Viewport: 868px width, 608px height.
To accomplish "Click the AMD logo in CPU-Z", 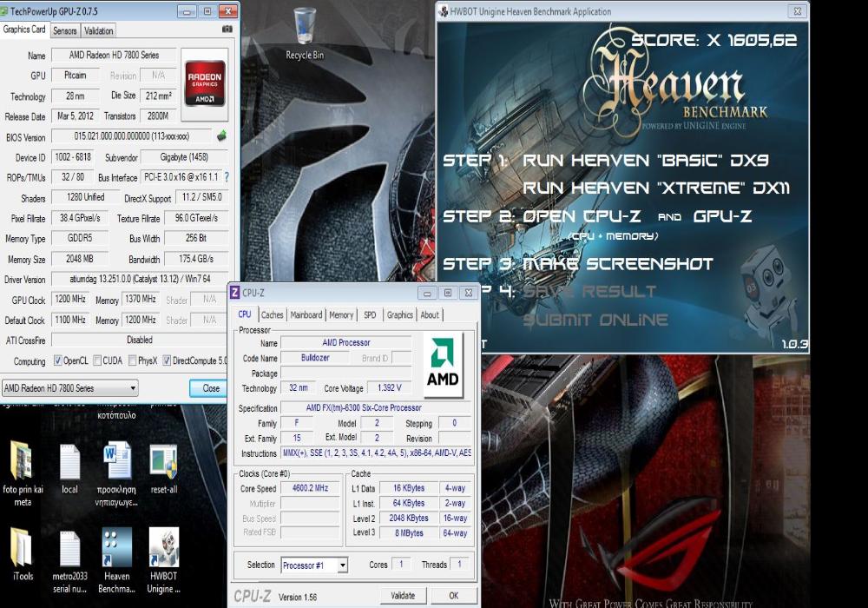I will pos(443,364).
